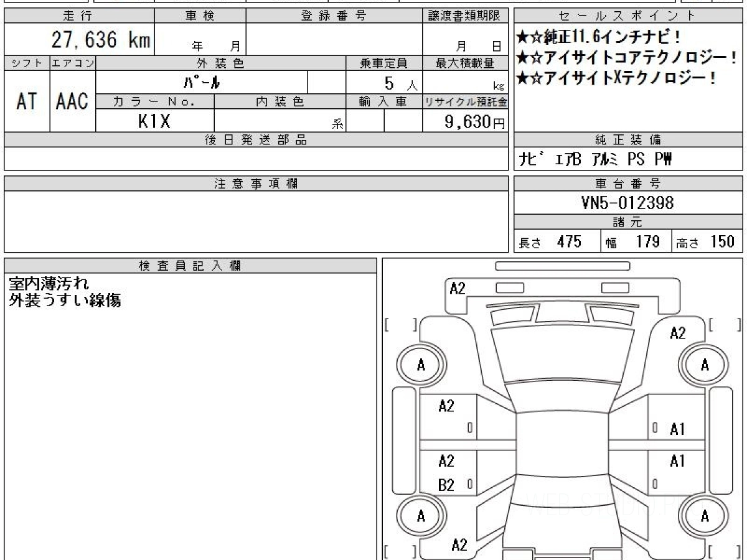This screenshot has height=560, width=747.
Task: Click the kg unit in max load cell
Action: tap(498, 88)
